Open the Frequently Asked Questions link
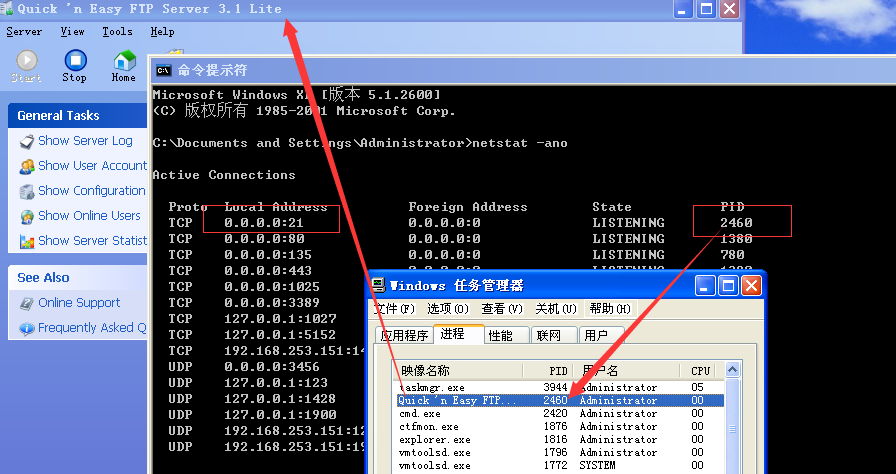Viewport: 896px width, 474px height. [x=92, y=328]
